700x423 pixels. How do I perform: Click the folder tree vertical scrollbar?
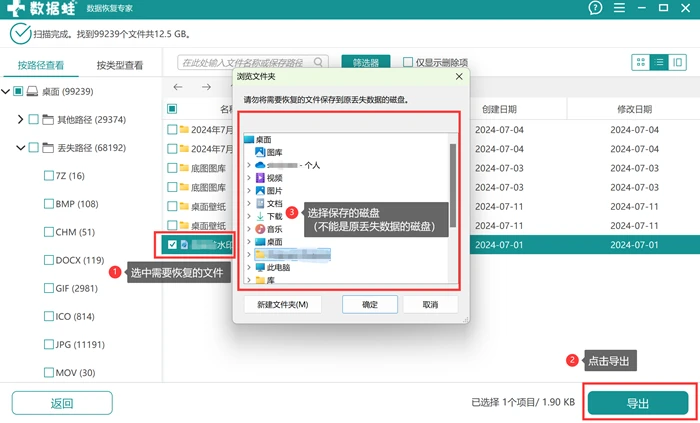click(x=453, y=185)
